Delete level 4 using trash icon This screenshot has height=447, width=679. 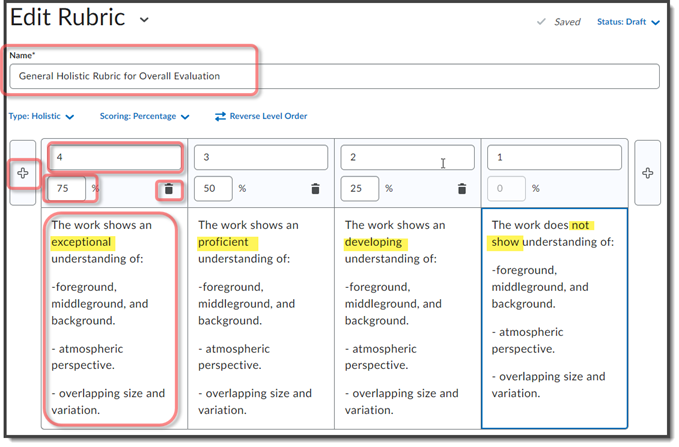pyautogui.click(x=168, y=188)
